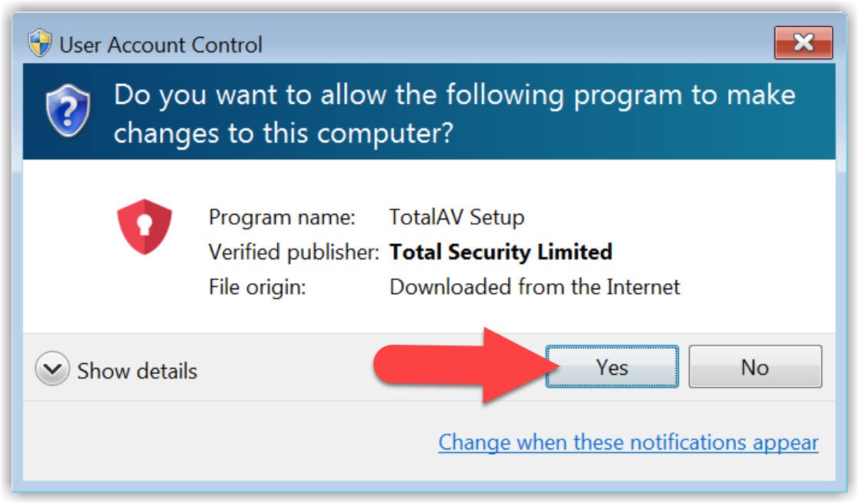Click the Show details label

pos(137,371)
